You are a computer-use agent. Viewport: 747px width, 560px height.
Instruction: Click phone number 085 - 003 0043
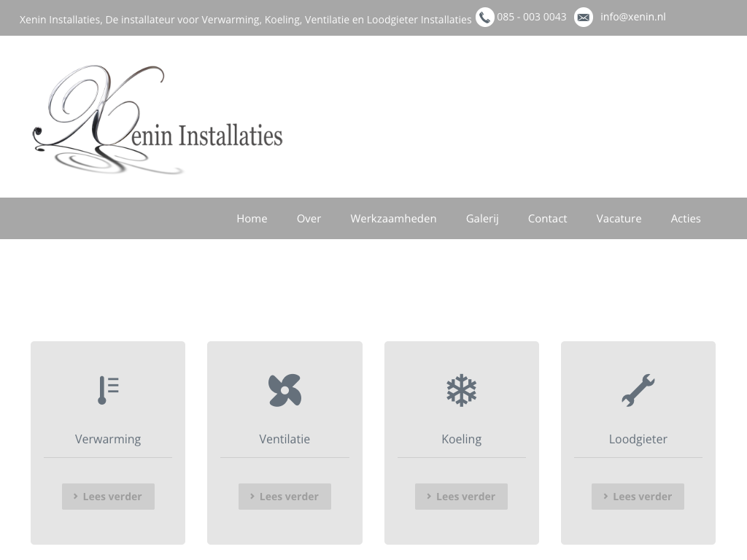click(x=531, y=17)
